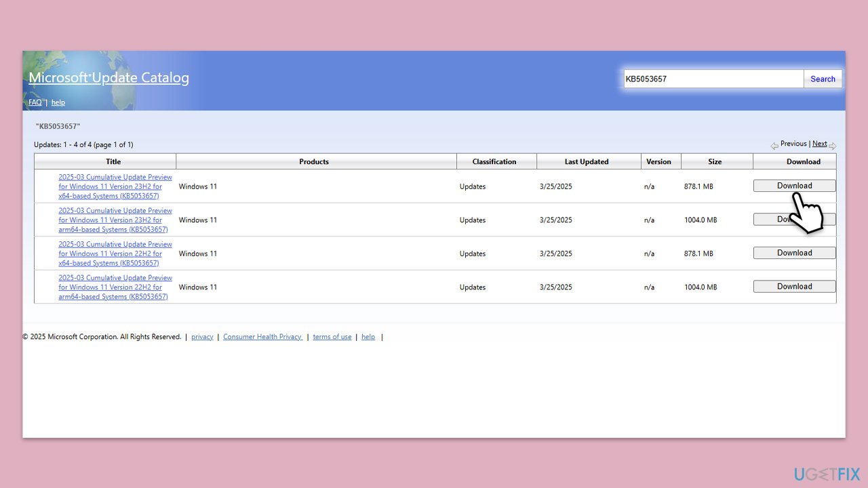Download the 22H2 x64 update
Viewport: 868px width, 488px height.
click(x=794, y=253)
